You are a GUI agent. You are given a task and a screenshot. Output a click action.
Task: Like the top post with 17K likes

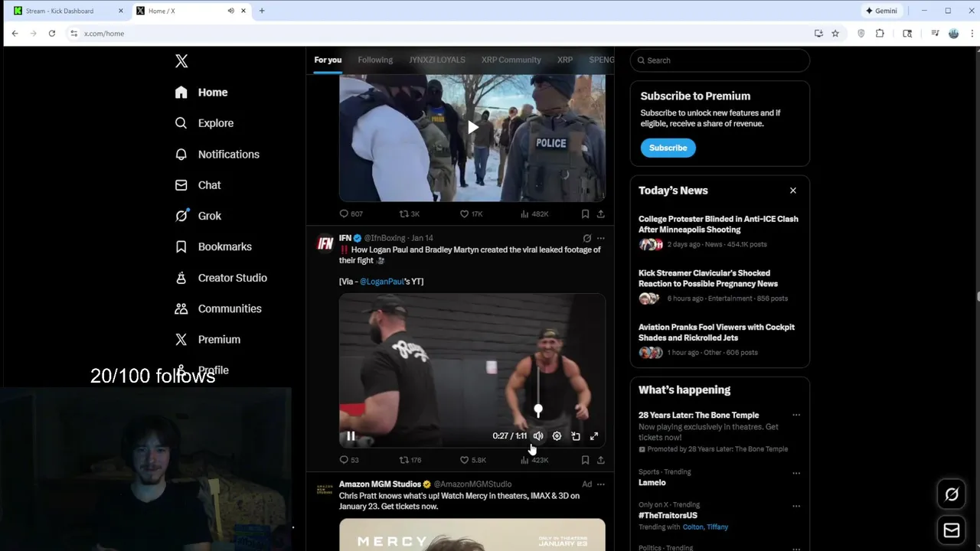(x=471, y=214)
